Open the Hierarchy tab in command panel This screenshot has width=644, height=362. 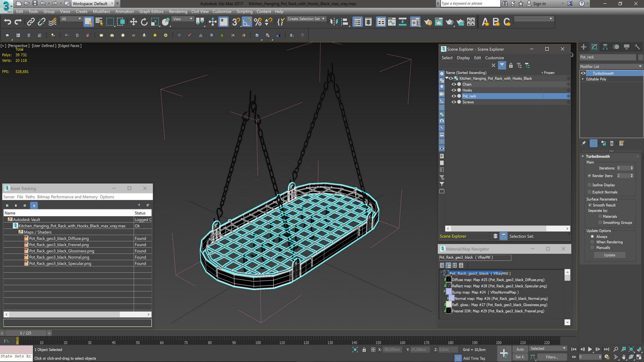pos(605,47)
